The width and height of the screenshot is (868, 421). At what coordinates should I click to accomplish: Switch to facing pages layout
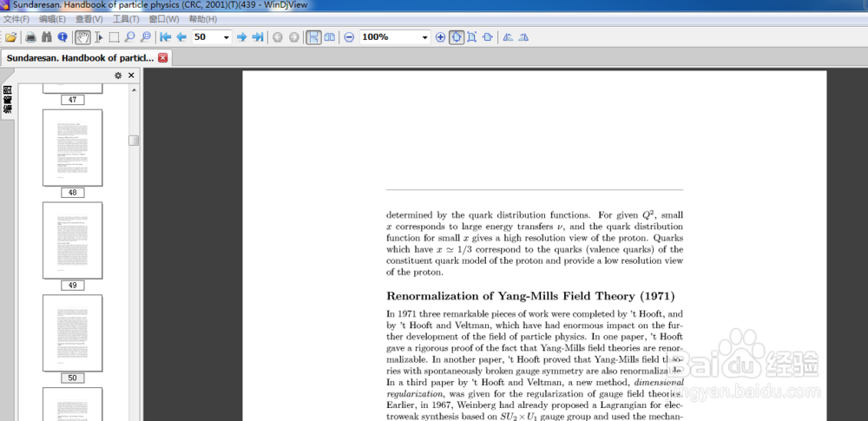[x=329, y=37]
